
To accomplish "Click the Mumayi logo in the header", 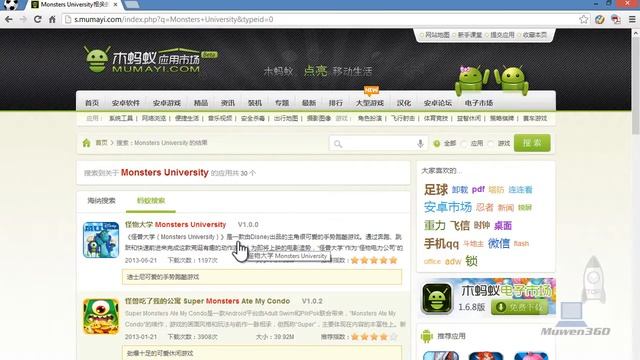I will (x=150, y=60).
